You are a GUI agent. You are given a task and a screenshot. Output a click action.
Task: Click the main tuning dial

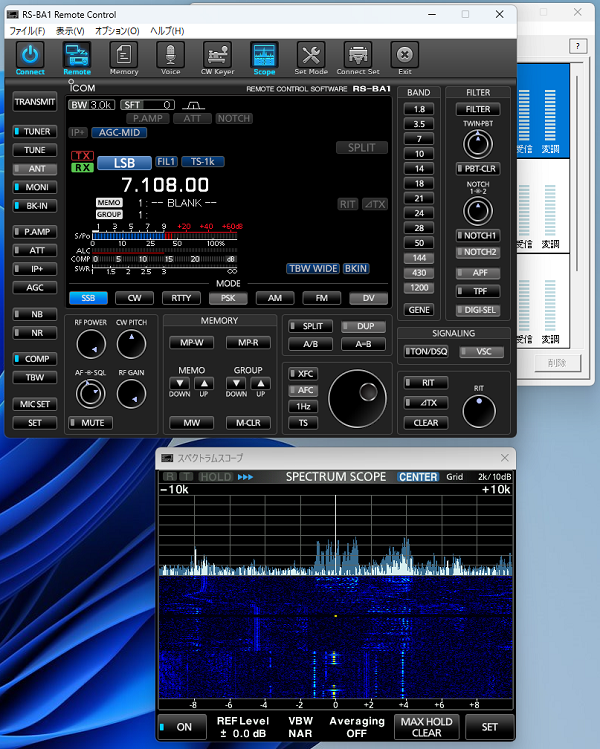click(x=357, y=398)
